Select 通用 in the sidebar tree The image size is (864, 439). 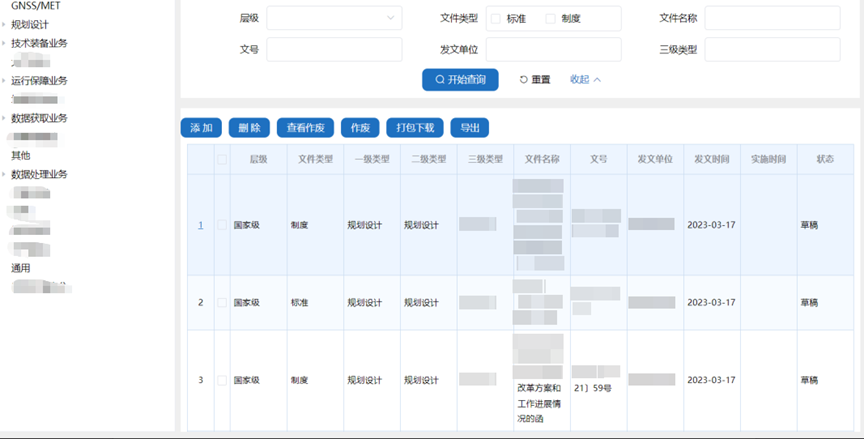click(20, 268)
